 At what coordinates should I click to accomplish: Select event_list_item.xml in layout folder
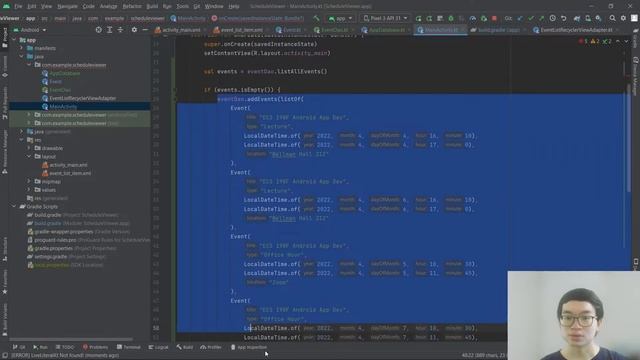click(x=70, y=173)
